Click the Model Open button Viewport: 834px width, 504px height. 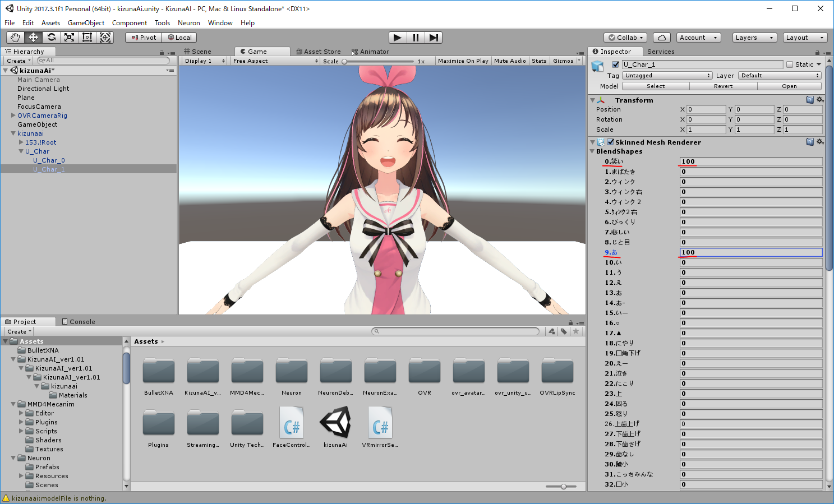click(x=789, y=86)
